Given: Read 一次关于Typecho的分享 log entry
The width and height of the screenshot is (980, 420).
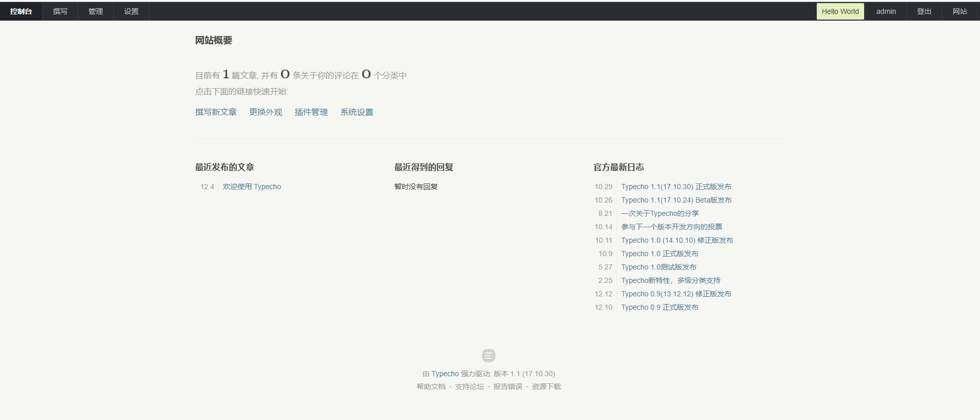Looking at the screenshot, I should [x=660, y=213].
